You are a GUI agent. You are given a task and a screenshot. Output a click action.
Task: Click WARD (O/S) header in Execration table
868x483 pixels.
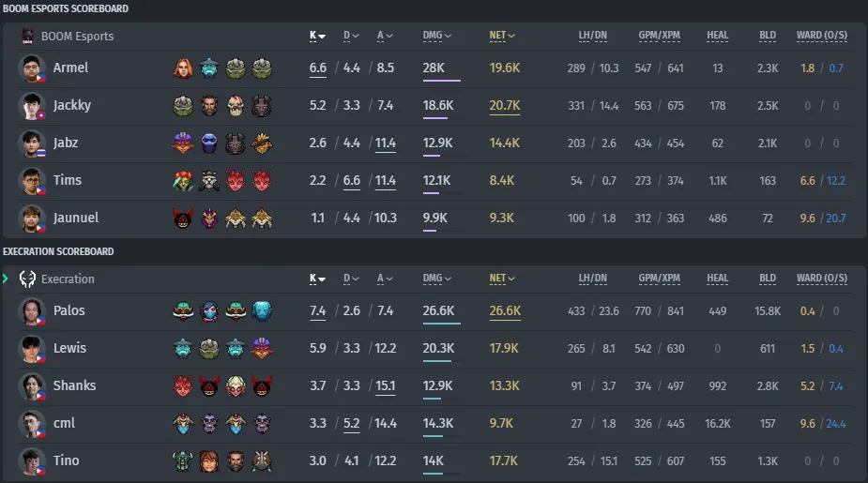click(x=821, y=279)
